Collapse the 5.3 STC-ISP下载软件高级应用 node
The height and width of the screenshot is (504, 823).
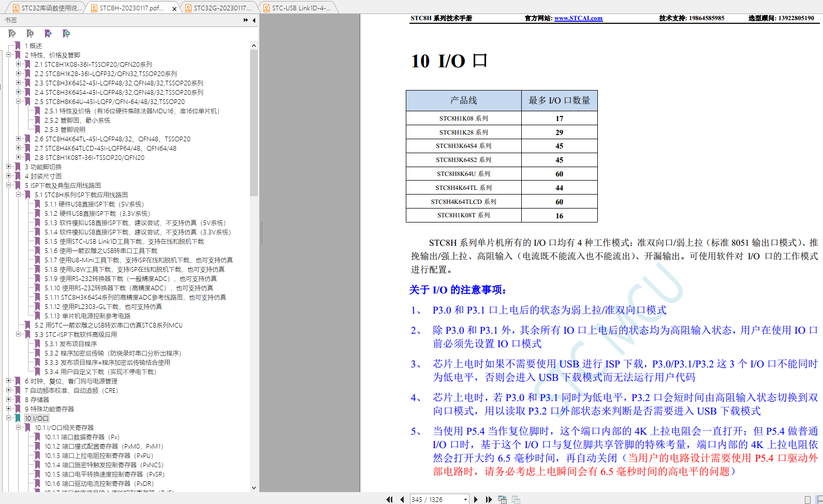pos(19,334)
